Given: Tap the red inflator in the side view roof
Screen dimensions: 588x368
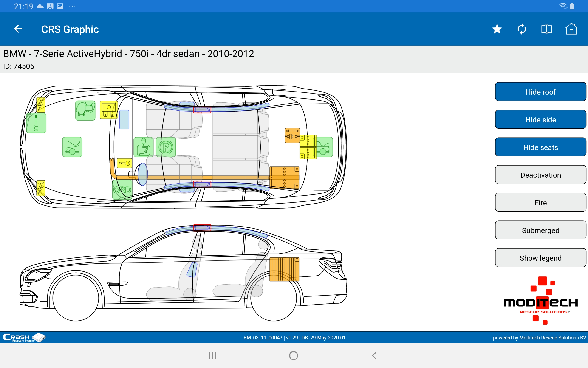Looking at the screenshot, I should [x=202, y=228].
